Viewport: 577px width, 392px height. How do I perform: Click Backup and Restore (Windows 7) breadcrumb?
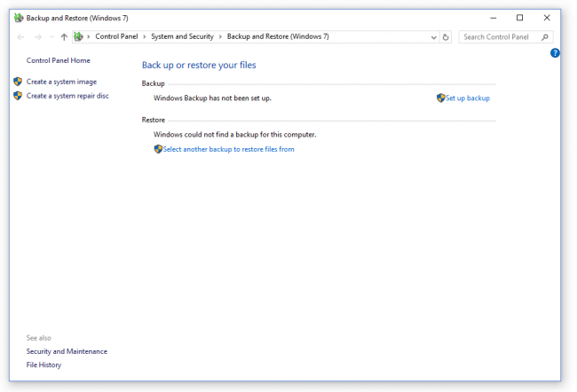coord(278,36)
